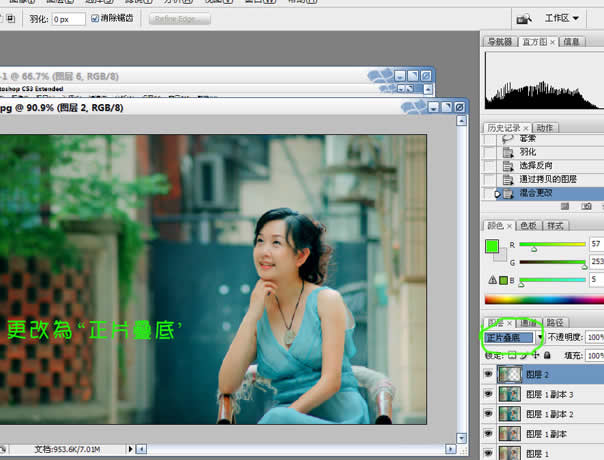
Task: Hide layer 图层 2
Action: coord(489,374)
